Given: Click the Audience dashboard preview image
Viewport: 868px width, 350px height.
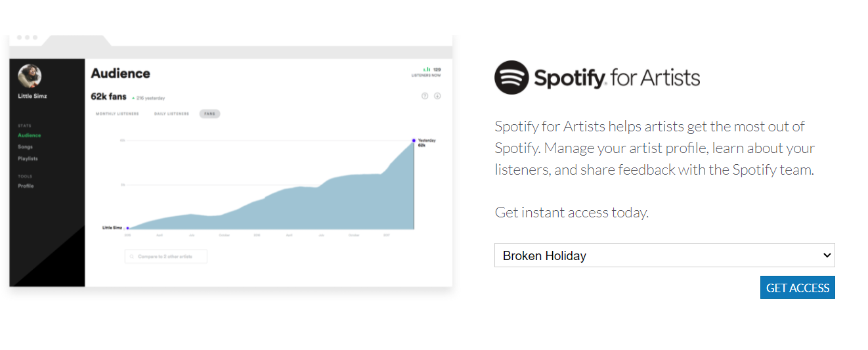Looking at the screenshot, I should [x=231, y=161].
